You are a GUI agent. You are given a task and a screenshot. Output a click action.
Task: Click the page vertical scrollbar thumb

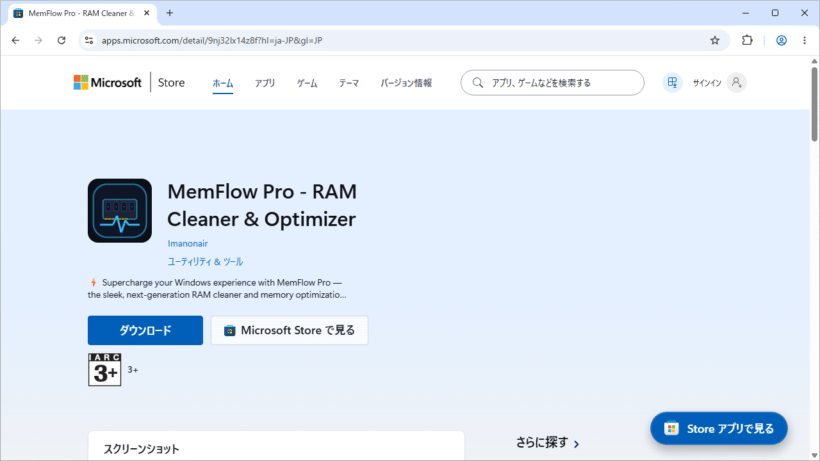click(x=814, y=103)
